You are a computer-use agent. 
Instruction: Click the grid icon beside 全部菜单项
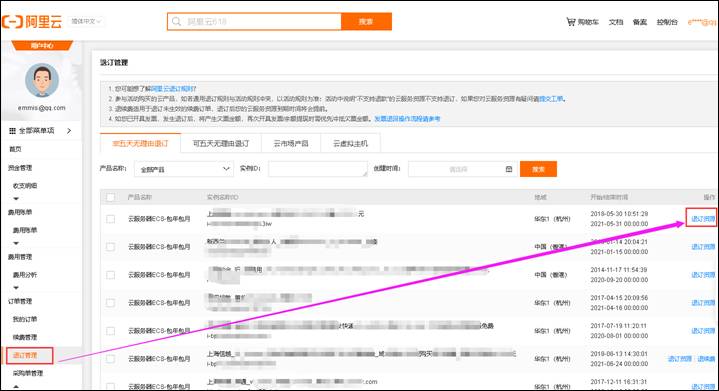pyautogui.click(x=12, y=131)
